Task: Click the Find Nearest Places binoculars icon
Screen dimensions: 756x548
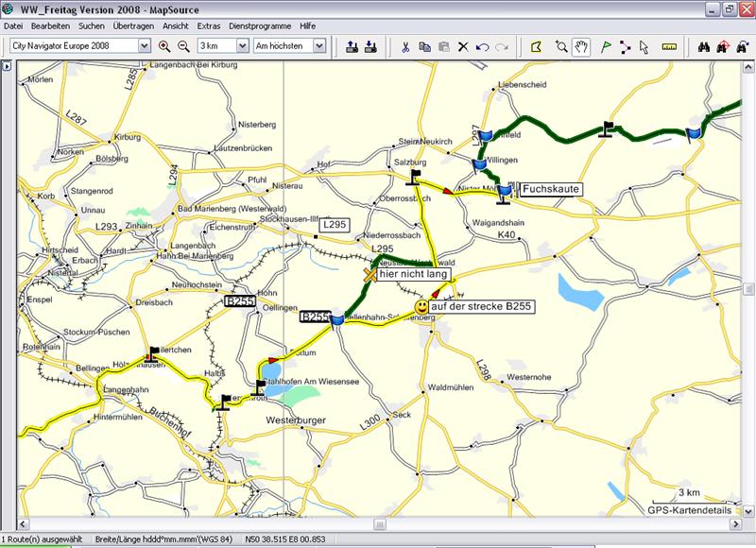Action: (723, 46)
